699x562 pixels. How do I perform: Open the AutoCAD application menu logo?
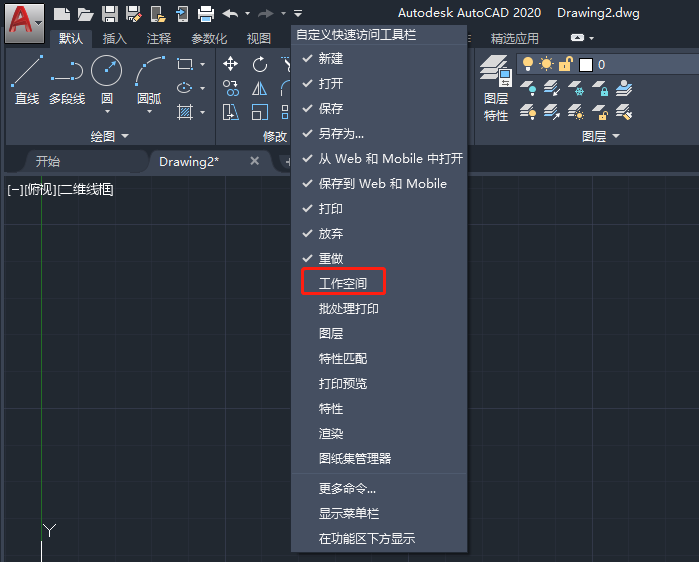[25, 22]
